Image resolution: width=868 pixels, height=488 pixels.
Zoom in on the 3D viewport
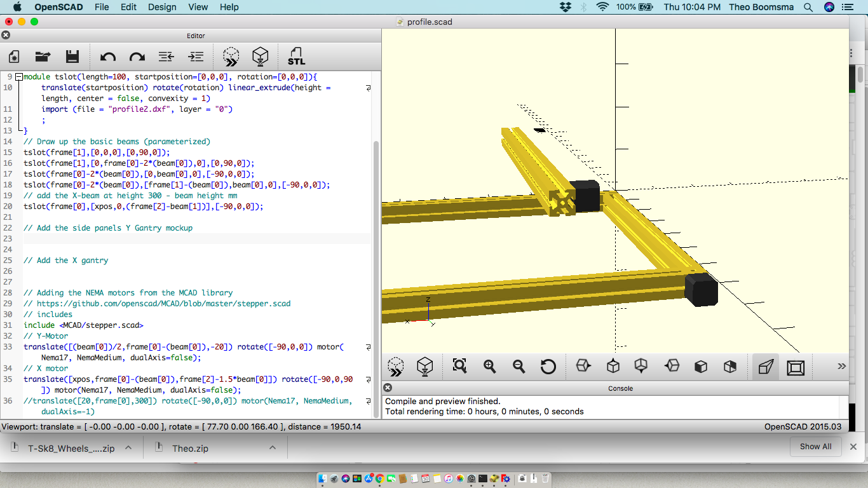click(x=489, y=366)
